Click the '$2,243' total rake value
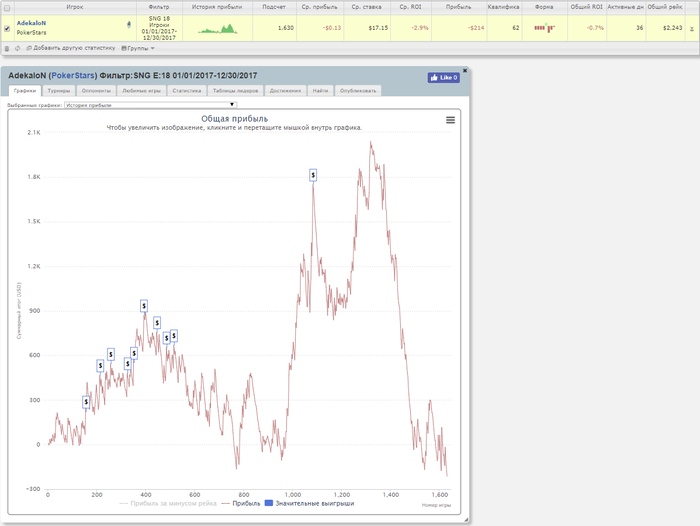 coord(672,28)
